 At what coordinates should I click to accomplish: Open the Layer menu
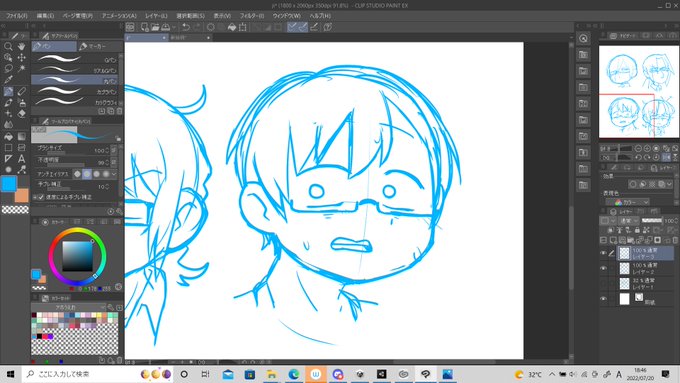156,16
